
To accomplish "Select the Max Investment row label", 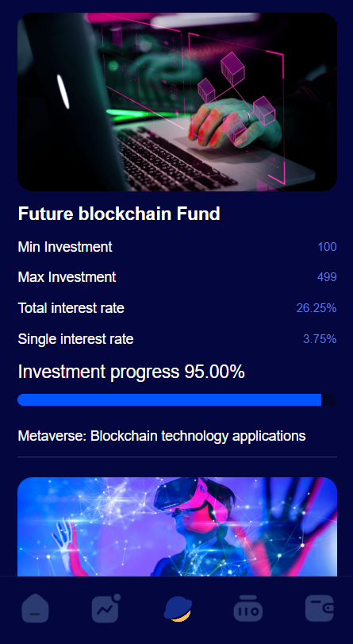I will [67, 277].
